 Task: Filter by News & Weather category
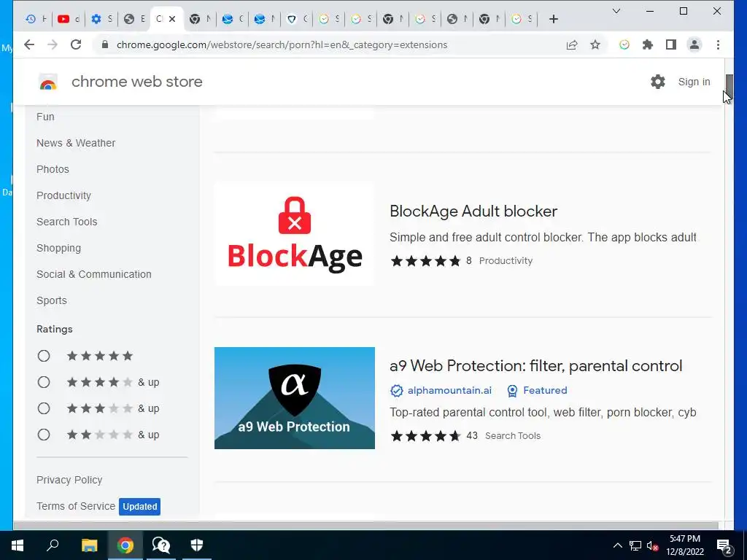click(x=76, y=143)
